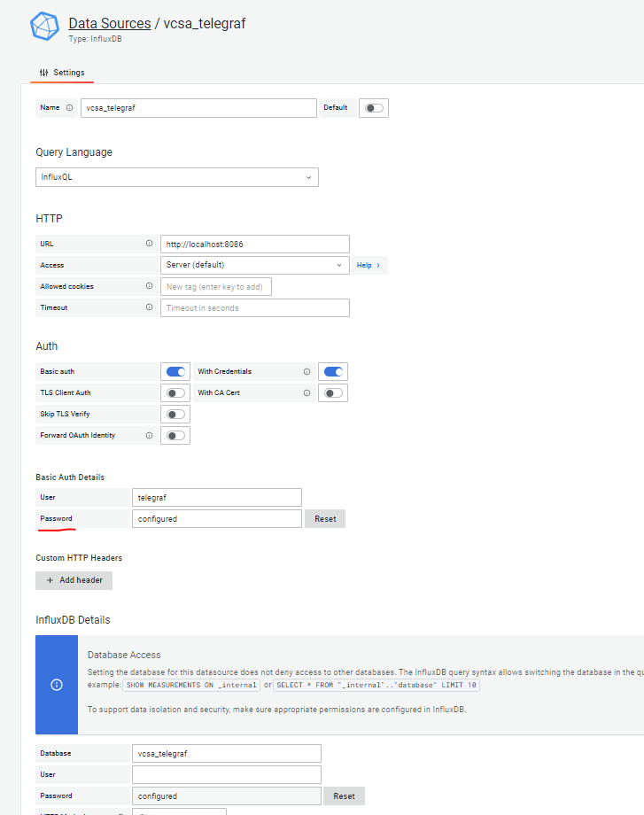Click the Basic Auth Password configured field
Image resolution: width=644 pixels, height=815 pixels.
point(217,519)
